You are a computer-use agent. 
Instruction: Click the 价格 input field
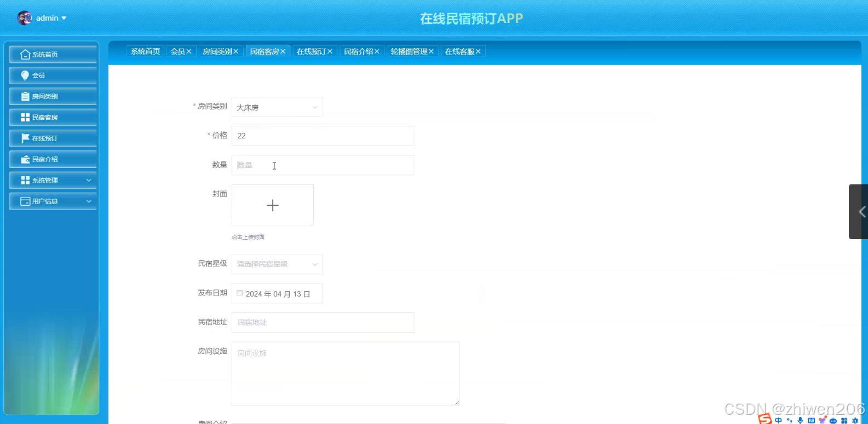[x=323, y=136]
